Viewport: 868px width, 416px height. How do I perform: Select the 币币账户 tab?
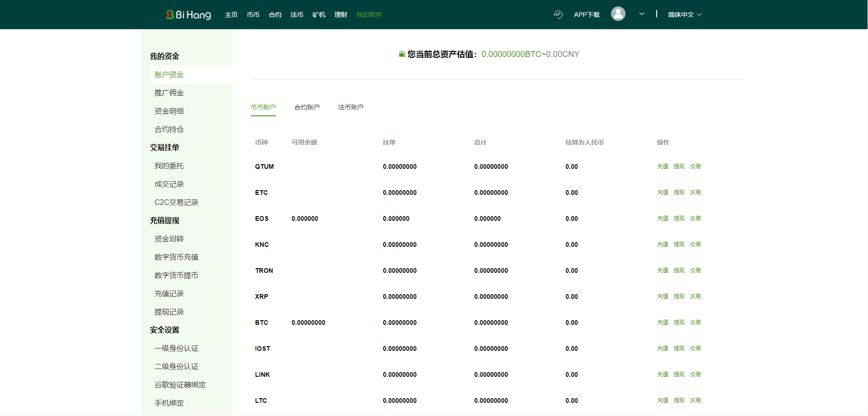pyautogui.click(x=263, y=107)
